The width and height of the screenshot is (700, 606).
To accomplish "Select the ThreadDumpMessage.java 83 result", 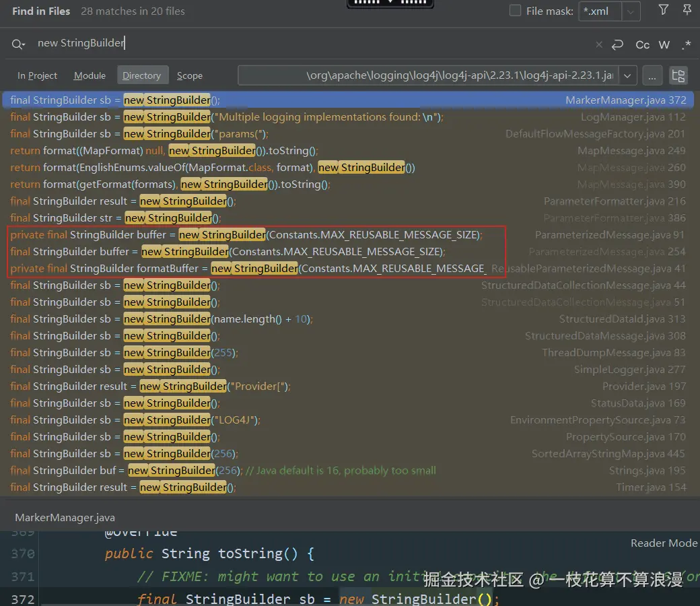I will [x=348, y=353].
